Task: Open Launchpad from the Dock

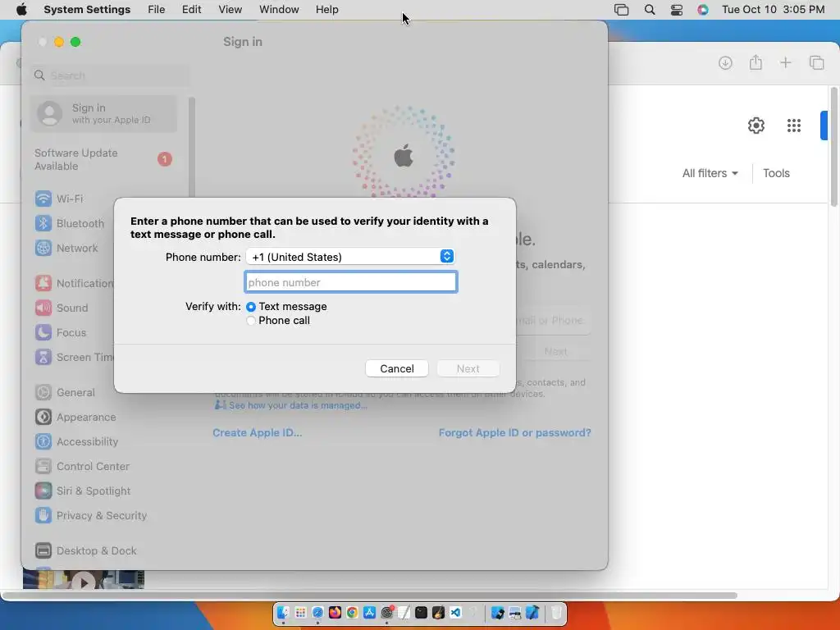Action: (300, 613)
